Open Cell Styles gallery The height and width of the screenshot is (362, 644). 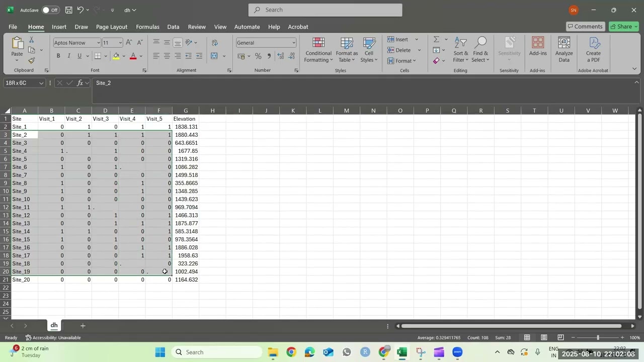[369, 50]
